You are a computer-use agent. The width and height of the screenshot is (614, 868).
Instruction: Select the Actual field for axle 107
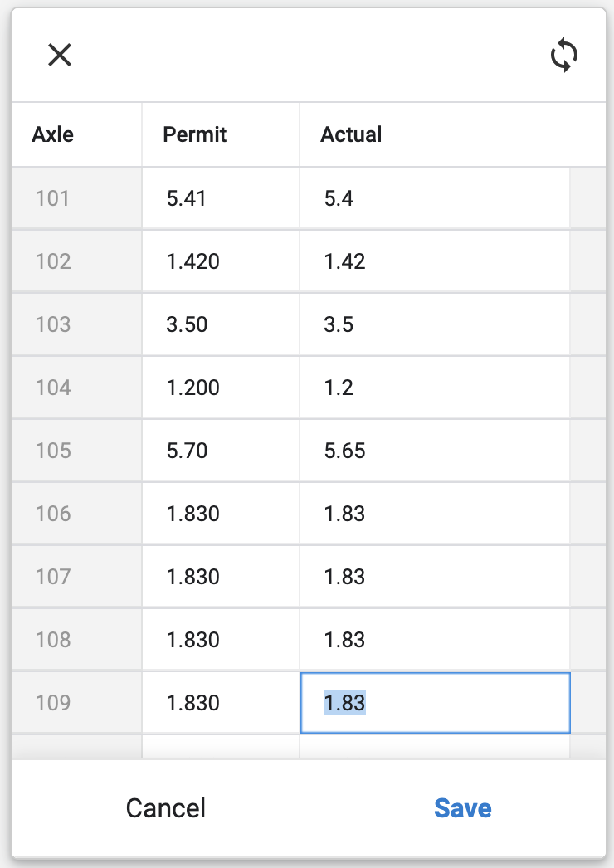click(435, 577)
